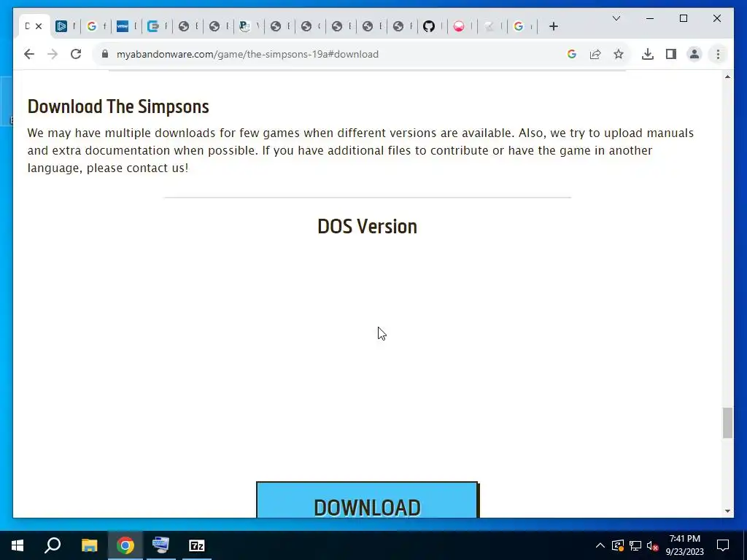
Task: Open the Windows Start menu
Action: point(18,545)
